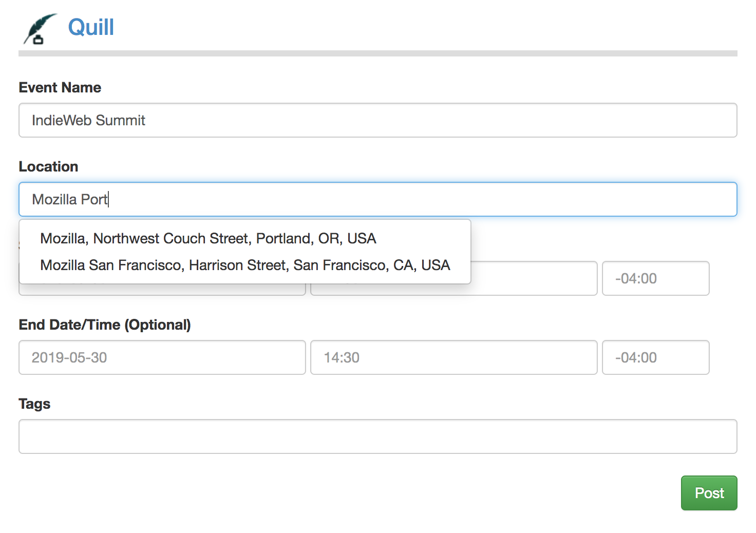Click the start time field beside the suggestions
This screenshot has width=756, height=533.
tap(534, 278)
